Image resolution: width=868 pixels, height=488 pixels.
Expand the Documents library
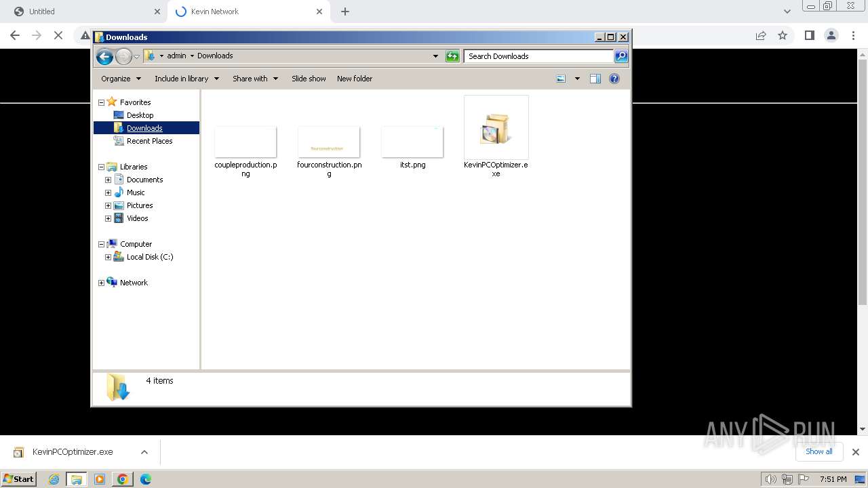click(x=108, y=180)
